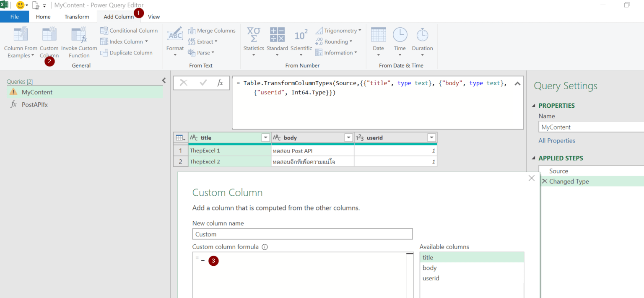Image resolution: width=644 pixels, height=298 pixels.
Task: Open Column From Examples tool
Action: (21, 35)
